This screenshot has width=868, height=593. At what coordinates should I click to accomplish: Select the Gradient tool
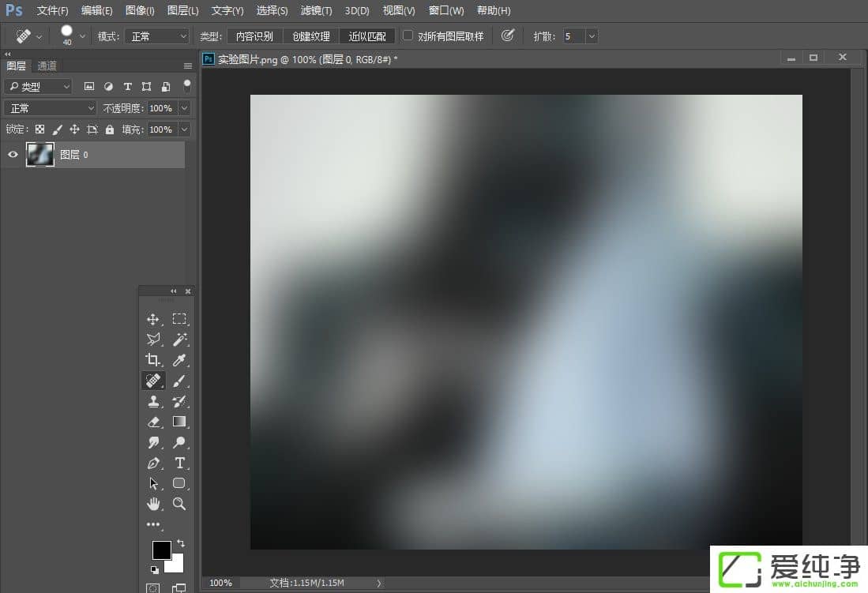pos(179,422)
